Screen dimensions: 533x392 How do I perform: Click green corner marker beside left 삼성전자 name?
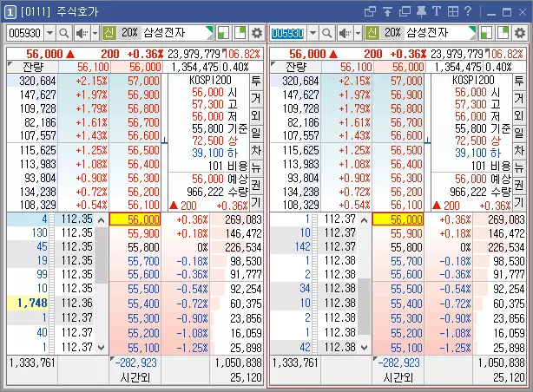[210, 29]
